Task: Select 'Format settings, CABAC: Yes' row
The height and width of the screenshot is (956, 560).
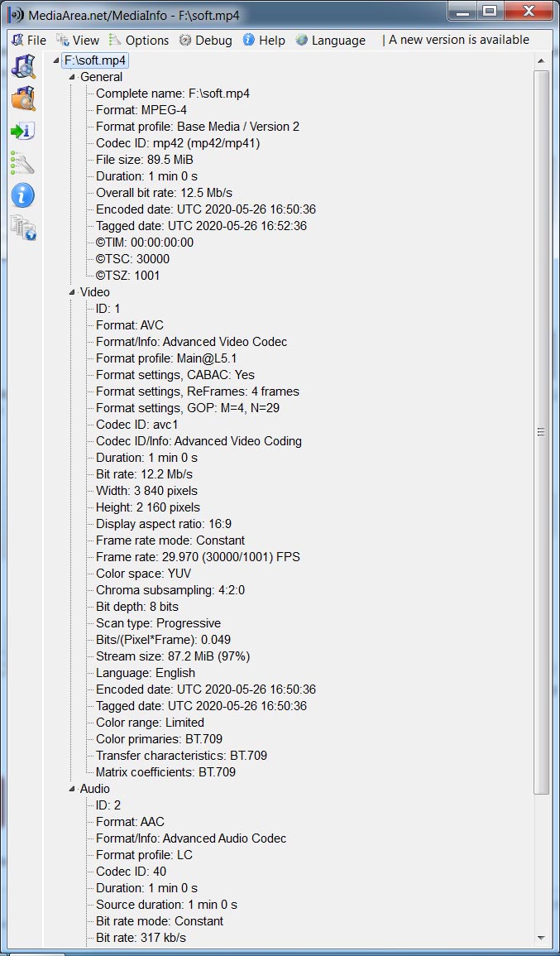Action: (175, 375)
